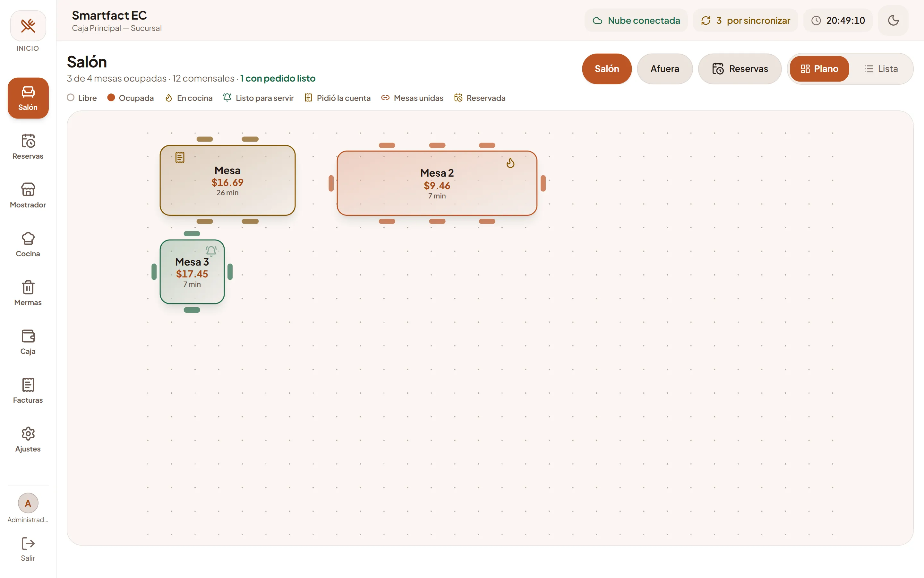Image resolution: width=924 pixels, height=578 pixels.
Task: Open the Facturas invoices section
Action: tap(28, 391)
